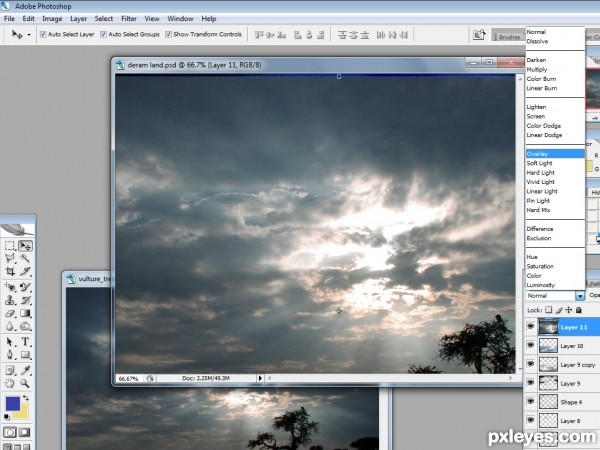Open the tool preset picker arrow

(29, 34)
